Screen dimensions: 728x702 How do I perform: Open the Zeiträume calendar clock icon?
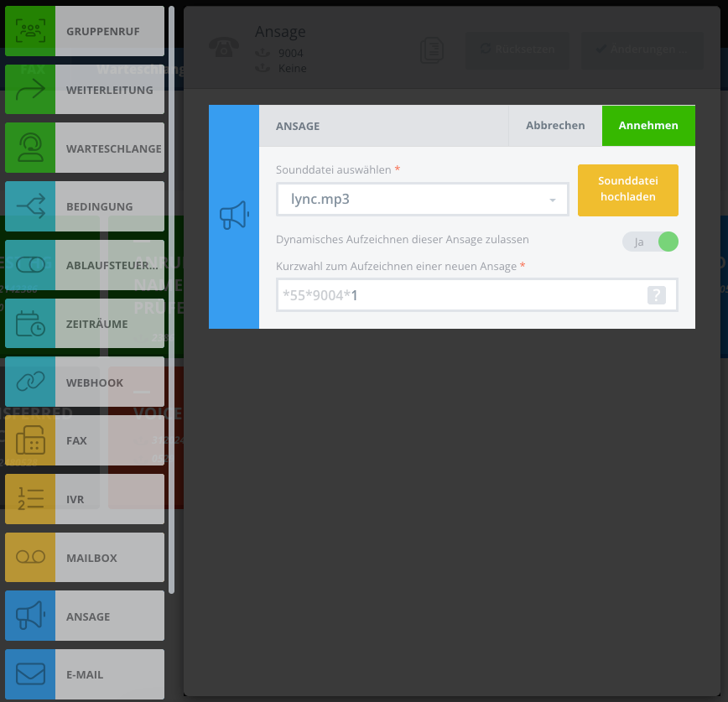pyautogui.click(x=30, y=323)
